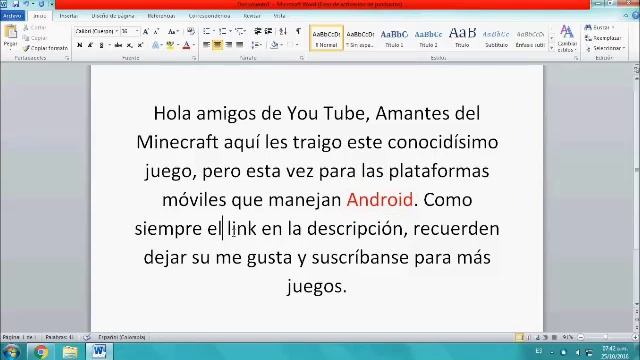Click the spell check icon in the status bar

pos(87,337)
